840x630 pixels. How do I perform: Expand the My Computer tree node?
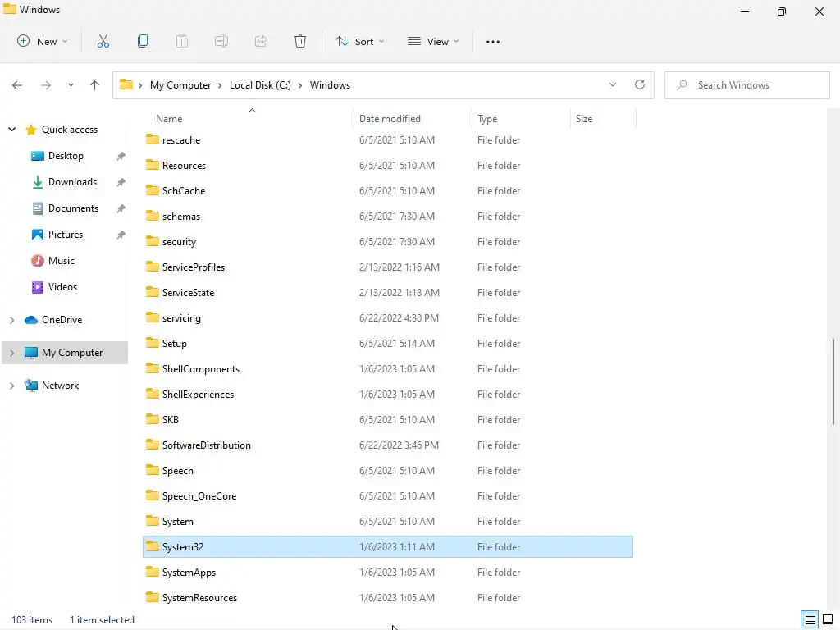[11, 353]
